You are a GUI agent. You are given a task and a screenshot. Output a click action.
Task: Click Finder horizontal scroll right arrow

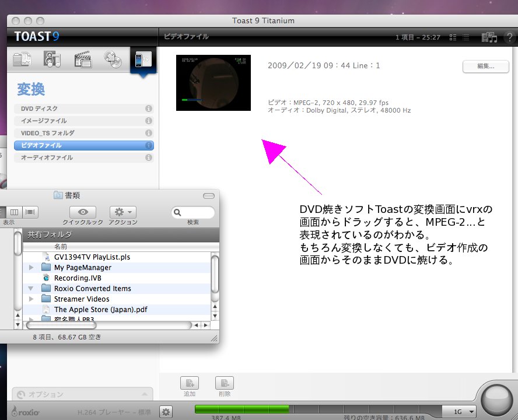(206, 325)
